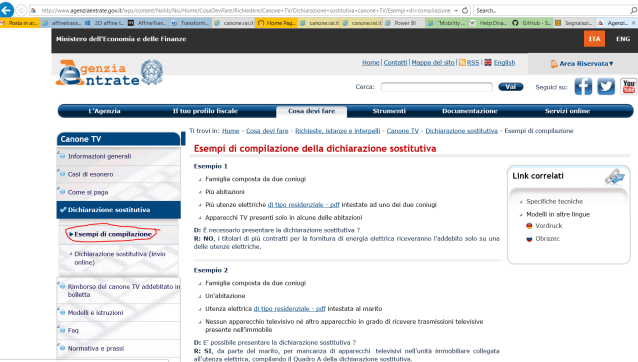
Task: Switch to the 'Segnalazi...' tab
Action: [x=575, y=23]
